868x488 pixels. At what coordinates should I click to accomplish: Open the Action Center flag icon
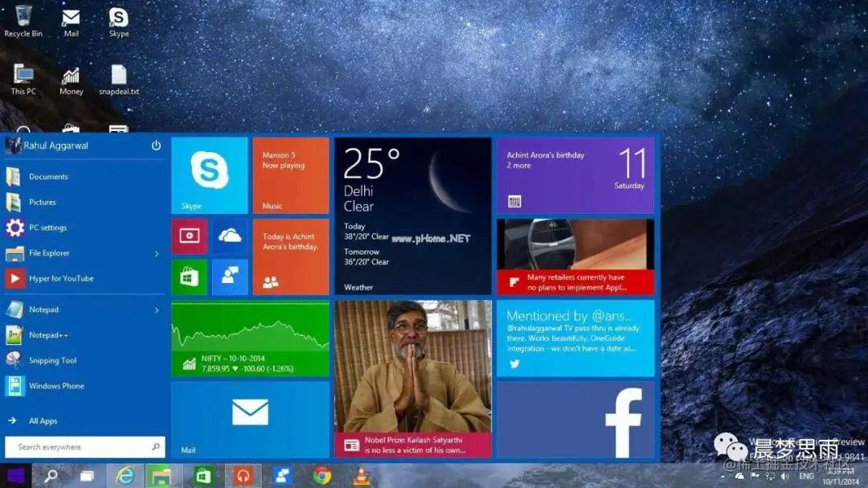[755, 477]
